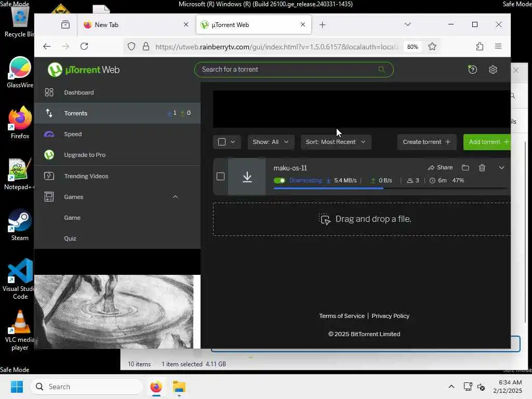Screen dimensions: 532x399
Task: Share the maku-os-11 torrent
Action: click(x=440, y=168)
